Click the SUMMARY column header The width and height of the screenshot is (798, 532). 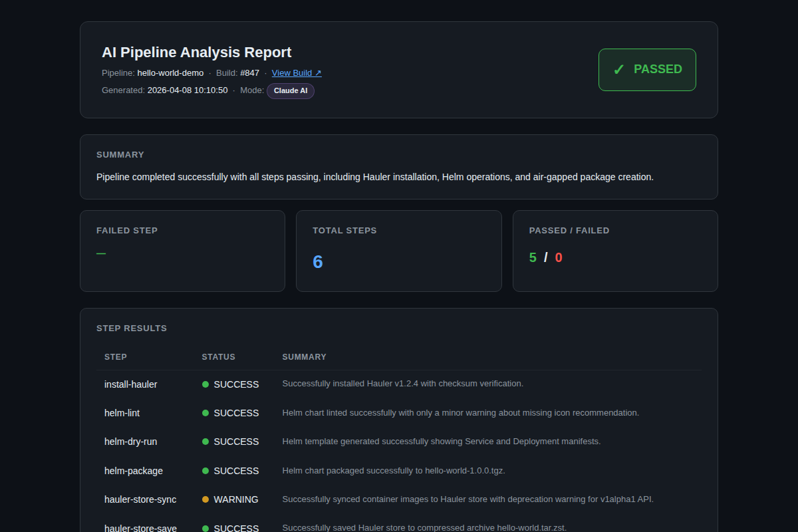pos(305,357)
